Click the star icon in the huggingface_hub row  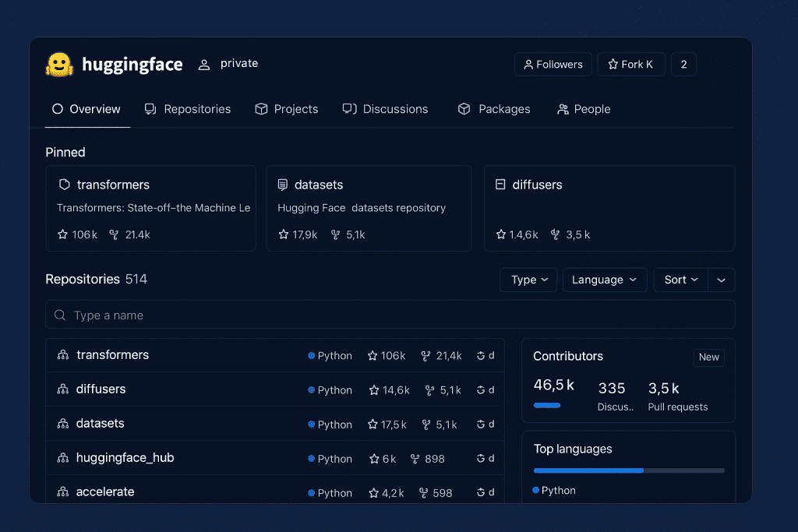click(374, 459)
